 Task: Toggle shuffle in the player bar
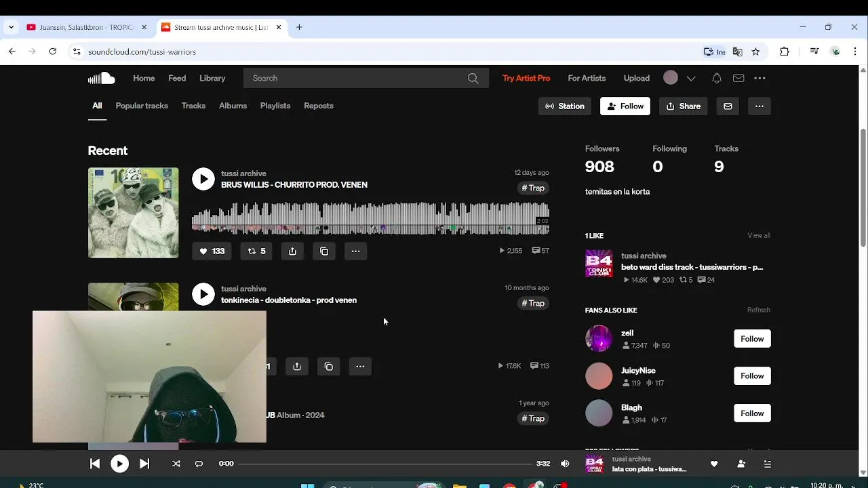176,464
